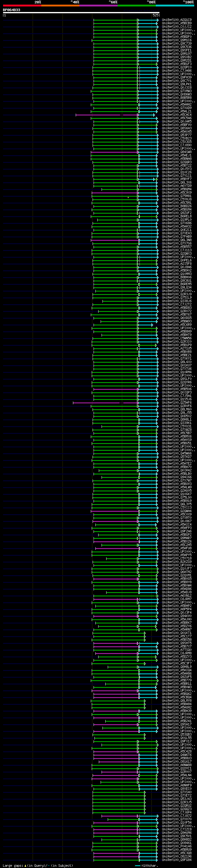
Task: Select the query ID BP064833
Action: [11, 10]
